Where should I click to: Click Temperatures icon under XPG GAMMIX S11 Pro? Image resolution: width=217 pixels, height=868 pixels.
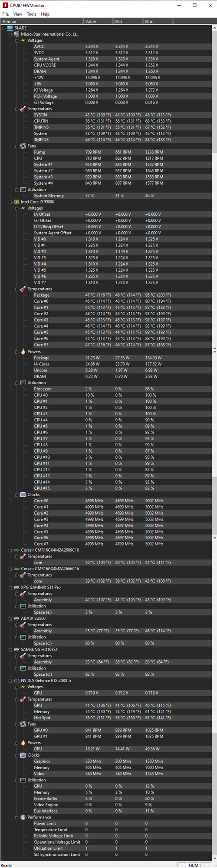pos(23,594)
